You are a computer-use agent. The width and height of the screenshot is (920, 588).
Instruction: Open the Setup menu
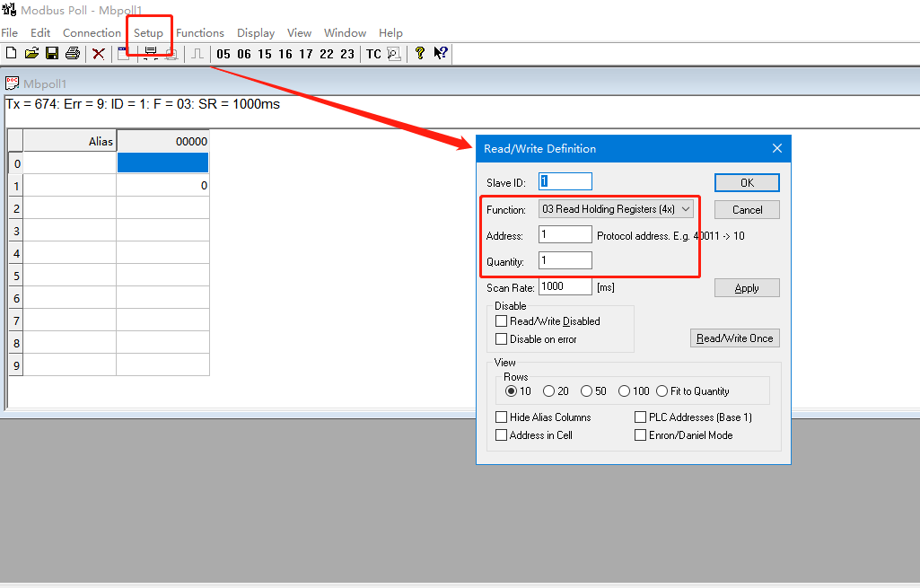(148, 33)
